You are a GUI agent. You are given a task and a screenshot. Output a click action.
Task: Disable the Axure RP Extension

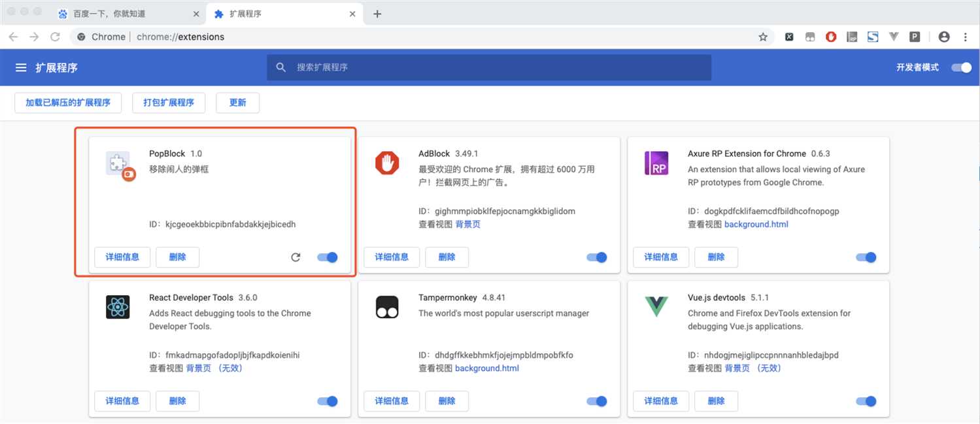[866, 257]
